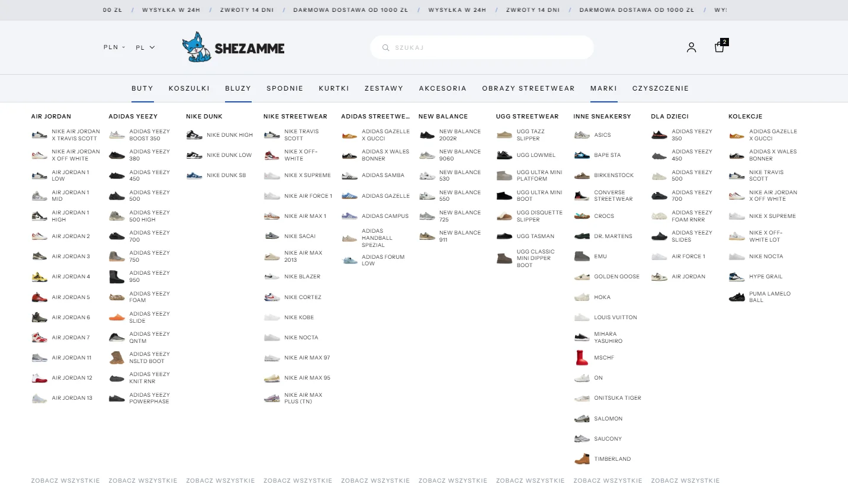The height and width of the screenshot is (504, 848).
Task: Select New Balance 9060 link
Action: (x=460, y=155)
